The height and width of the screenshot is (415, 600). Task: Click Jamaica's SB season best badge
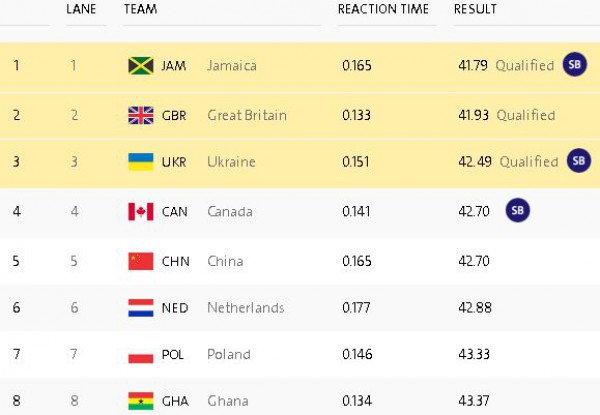[x=574, y=64]
